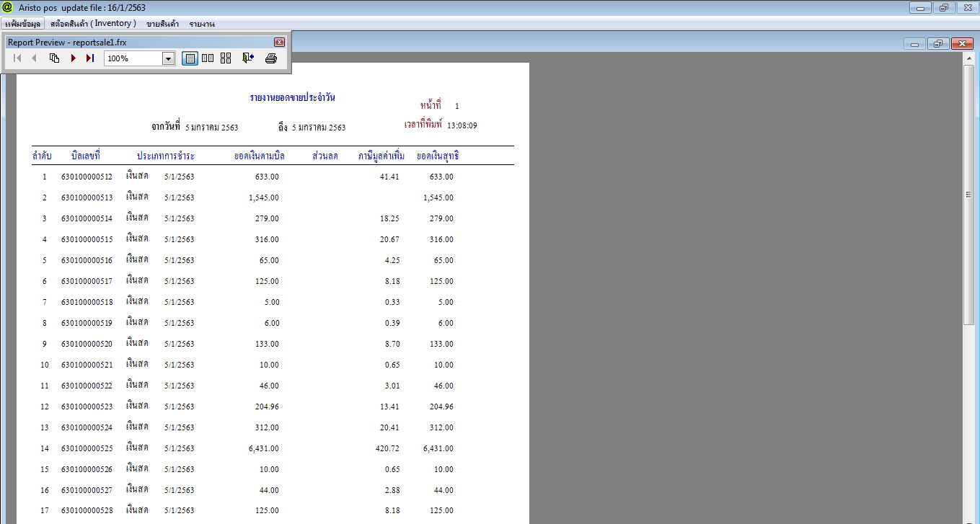Screen dimensions: 980x524
Task: Click VAT value 20.67
Action: [389, 239]
